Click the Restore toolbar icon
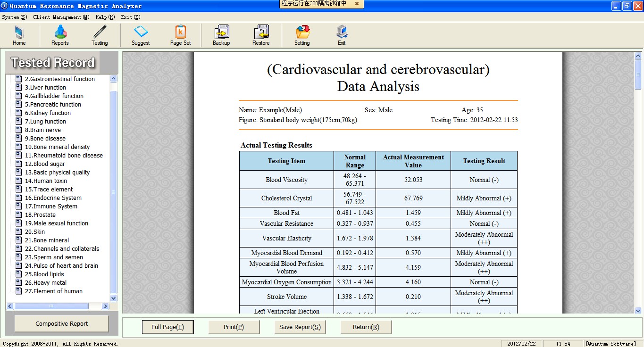This screenshot has width=644, height=347. 261,36
